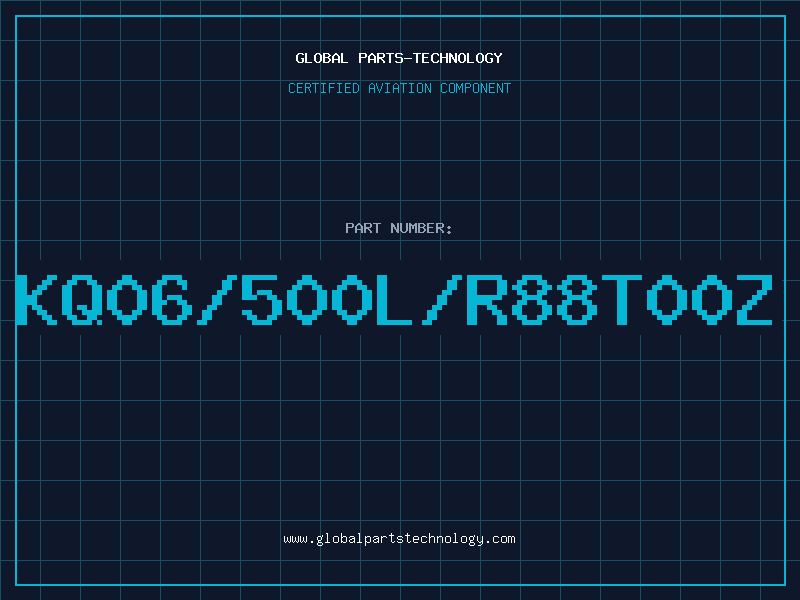Click the PART NUMBER: label
800x600 pixels.
pyautogui.click(x=399, y=228)
